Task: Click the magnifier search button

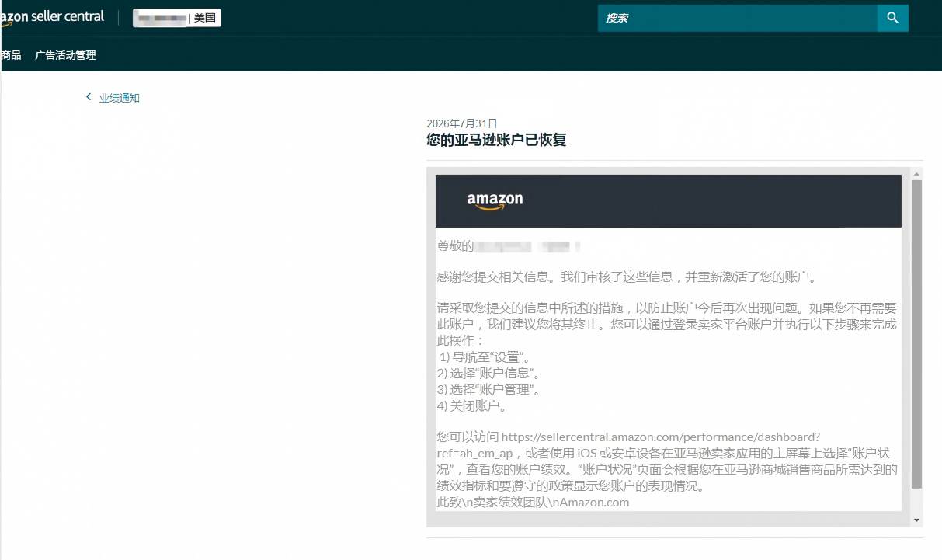Action: (x=892, y=18)
